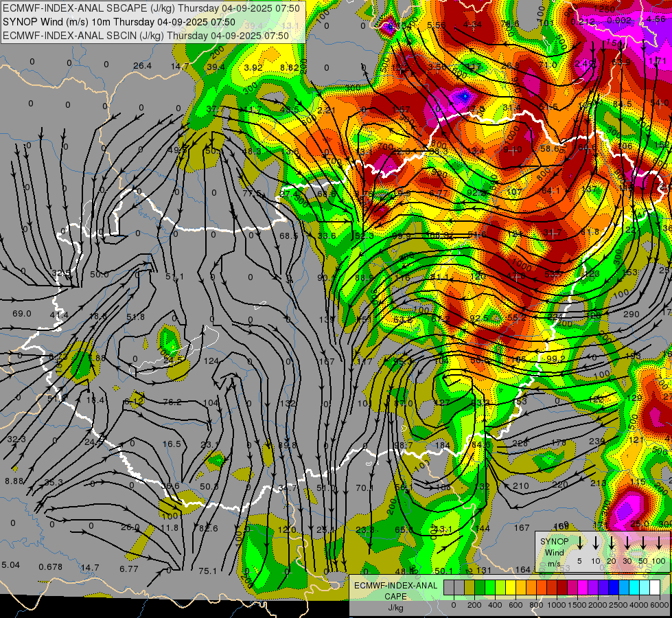Viewport: 672px width, 618px height.
Task: Select the 220 map value
Action: (x=559, y=485)
